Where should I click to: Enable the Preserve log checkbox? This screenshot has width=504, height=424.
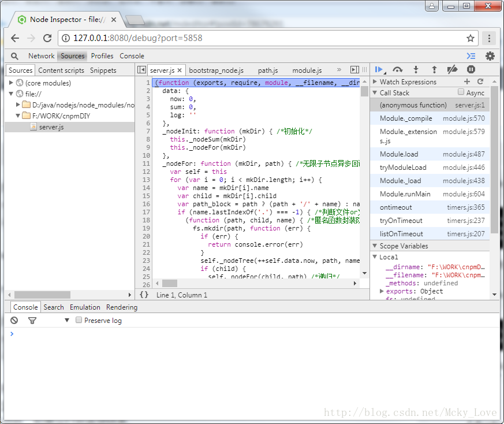[x=78, y=320]
